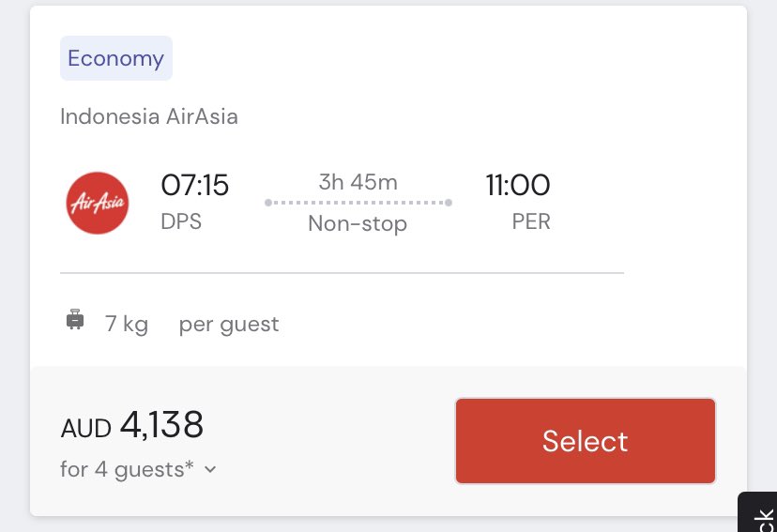Click the dotted flight route line
Viewport: 777px width, 532px height.
(358, 203)
